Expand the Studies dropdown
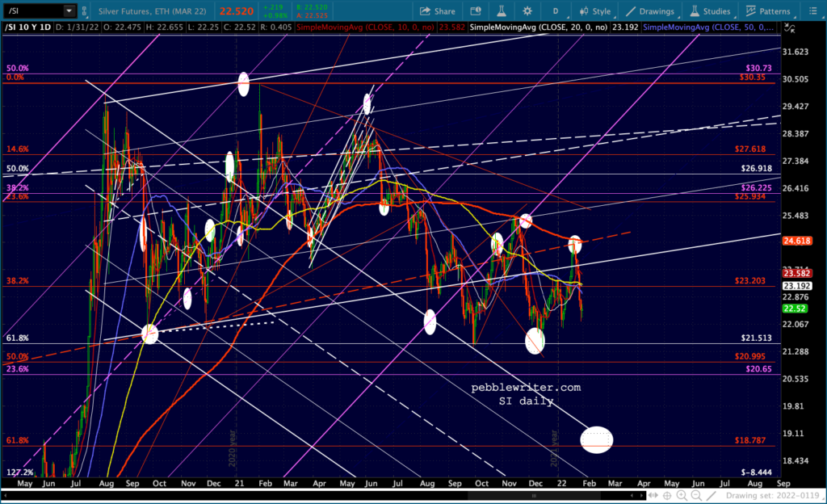The height and width of the screenshot is (504, 827). [711, 11]
